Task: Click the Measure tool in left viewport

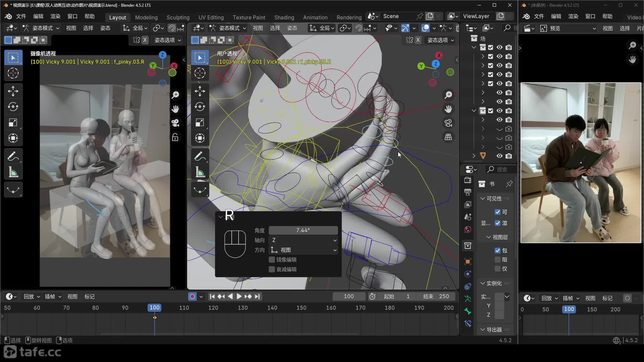Action: point(13,173)
